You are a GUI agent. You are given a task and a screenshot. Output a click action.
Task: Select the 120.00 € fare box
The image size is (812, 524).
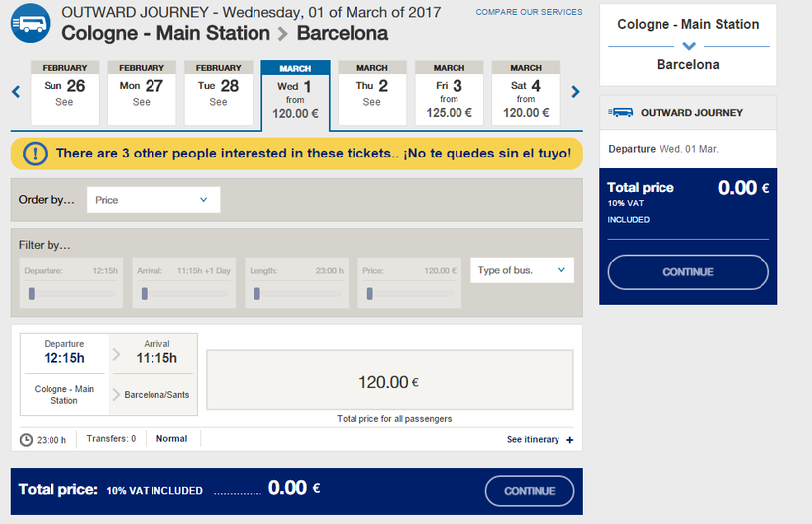pos(389,381)
